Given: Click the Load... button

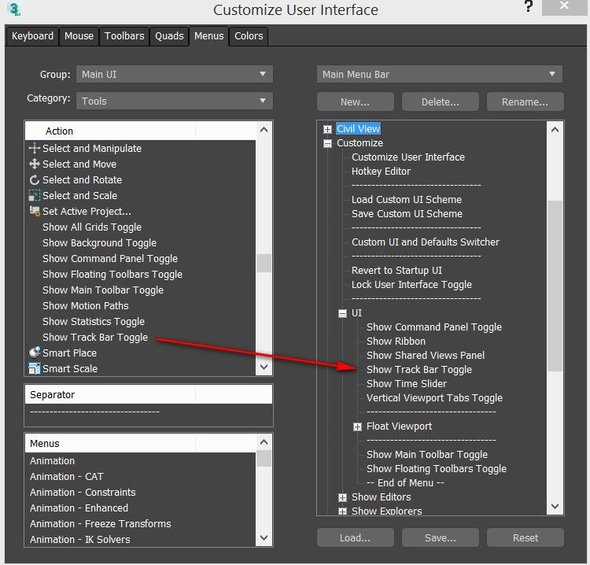Looking at the screenshot, I should click(355, 538).
